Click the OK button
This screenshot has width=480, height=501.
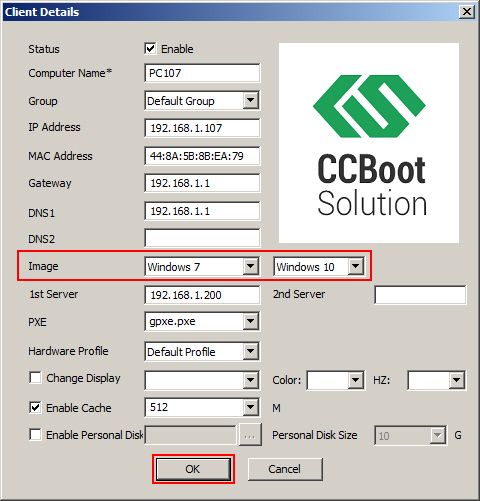(193, 469)
